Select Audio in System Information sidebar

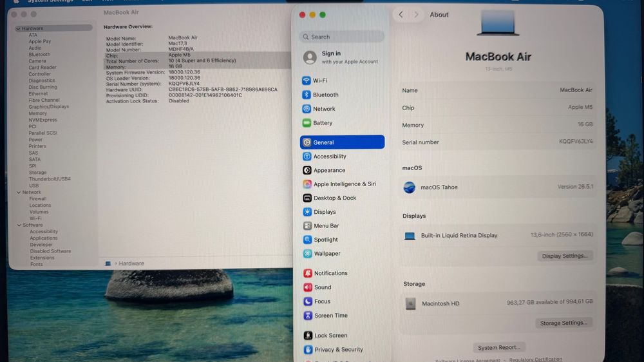point(35,48)
